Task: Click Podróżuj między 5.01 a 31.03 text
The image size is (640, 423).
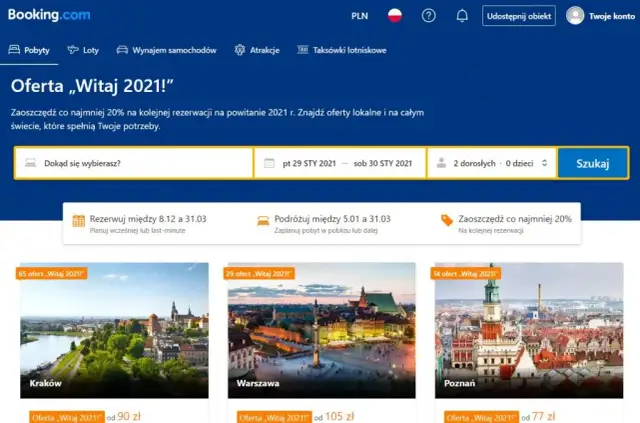Action: pyautogui.click(x=332, y=219)
